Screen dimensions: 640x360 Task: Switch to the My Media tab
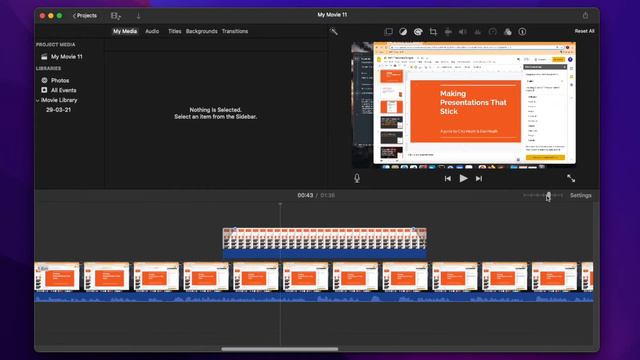pos(125,31)
